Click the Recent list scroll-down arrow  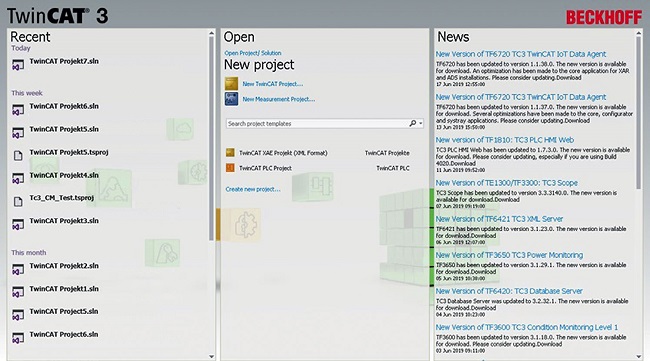coord(211,356)
